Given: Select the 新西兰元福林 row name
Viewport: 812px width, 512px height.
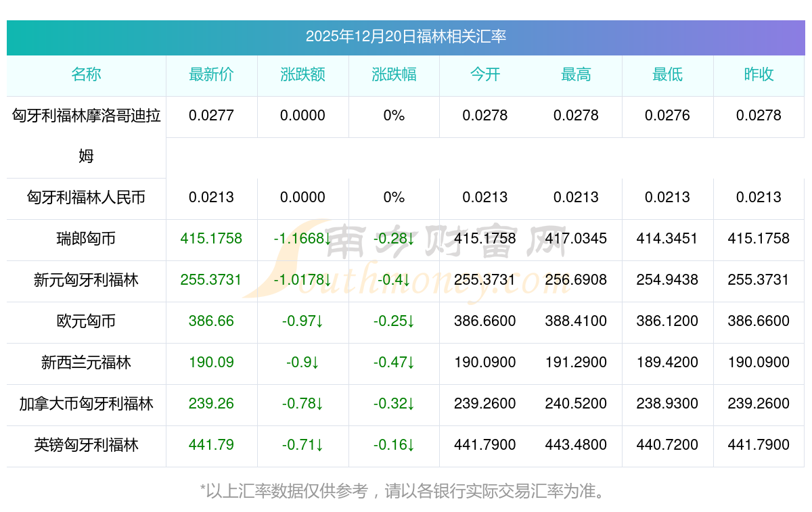Looking at the screenshot, I should click(86, 363).
